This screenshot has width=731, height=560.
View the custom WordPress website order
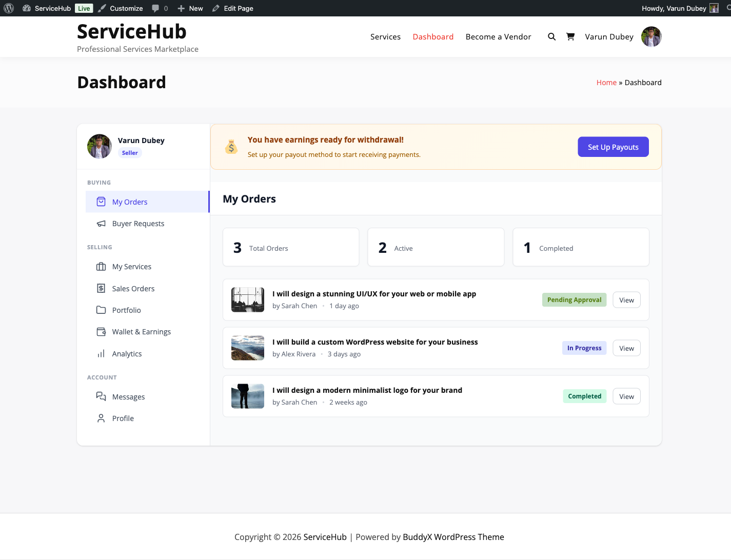[x=626, y=348]
